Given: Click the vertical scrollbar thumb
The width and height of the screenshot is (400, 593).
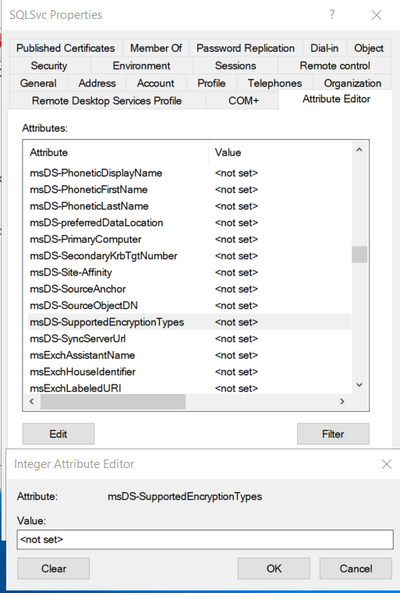Looking at the screenshot, I should 359,254.
